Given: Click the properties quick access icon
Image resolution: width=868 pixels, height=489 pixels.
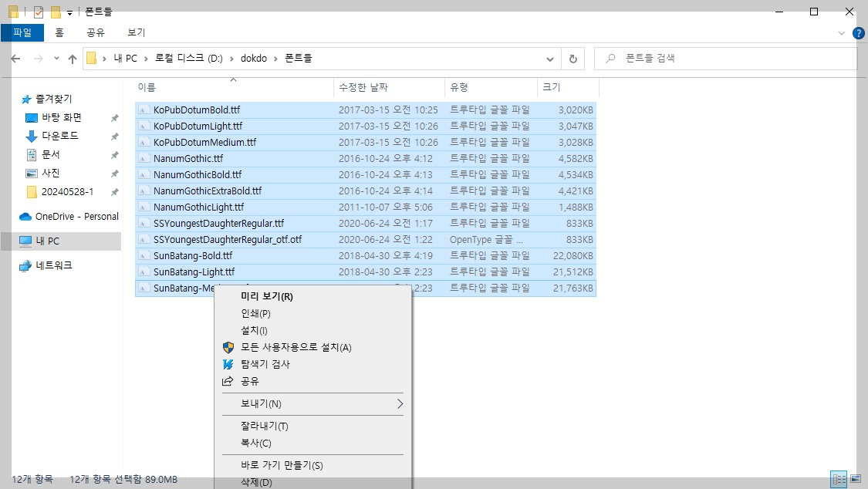Looking at the screenshot, I should coord(39,12).
